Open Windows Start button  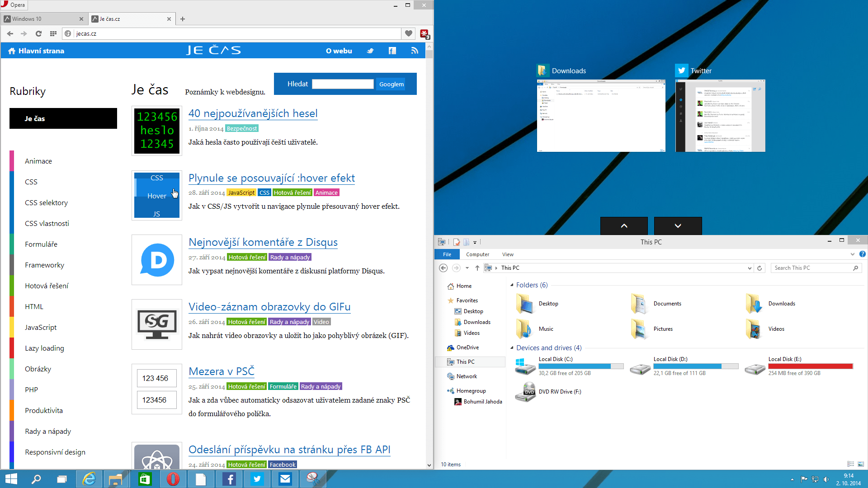coord(11,479)
